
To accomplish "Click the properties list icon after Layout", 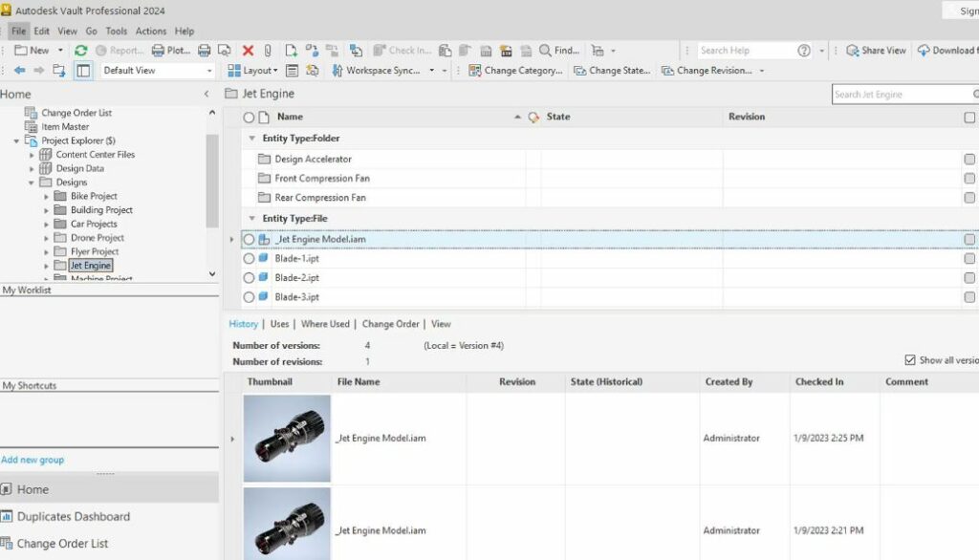I will (292, 71).
